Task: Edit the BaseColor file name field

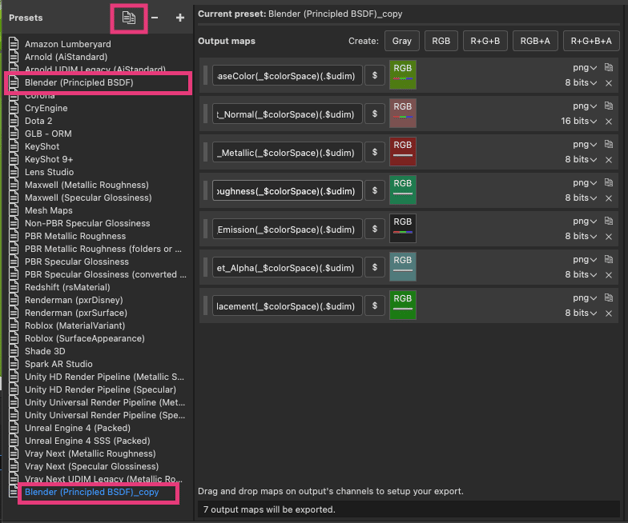Action: [287, 76]
